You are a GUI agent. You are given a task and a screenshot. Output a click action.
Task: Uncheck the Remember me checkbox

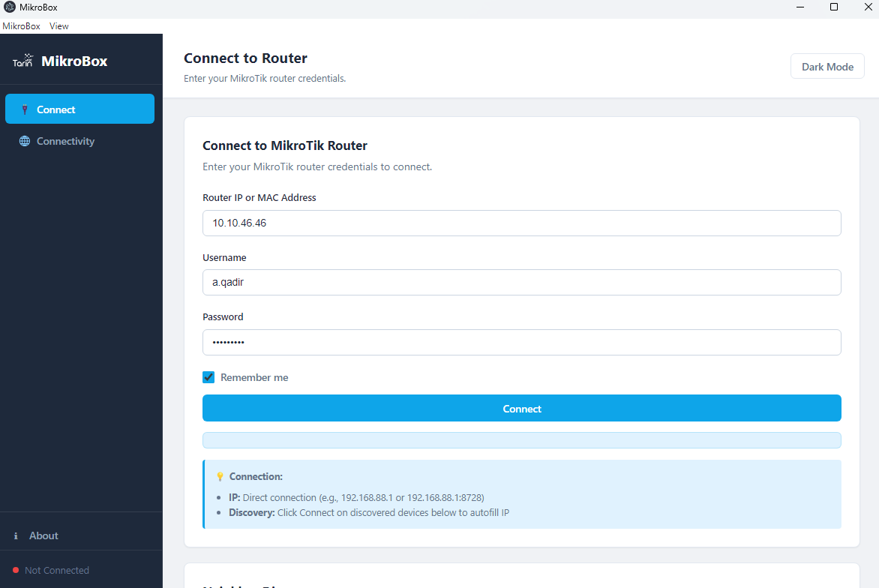(208, 377)
